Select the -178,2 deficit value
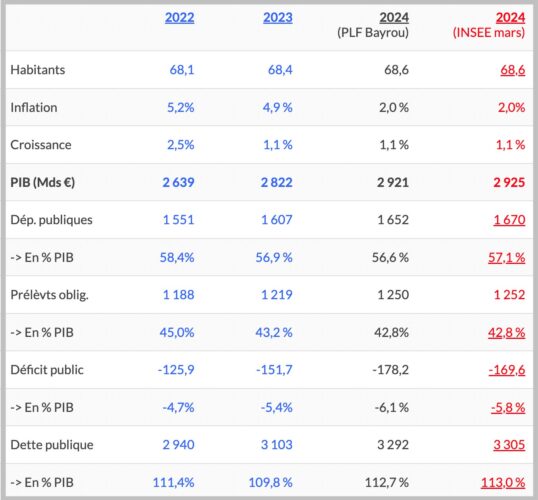 click(390, 370)
